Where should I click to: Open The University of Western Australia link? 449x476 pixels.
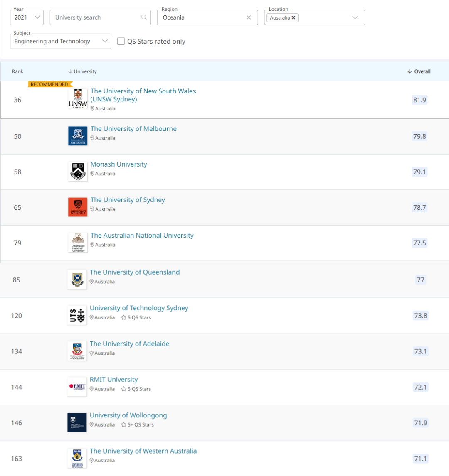[x=143, y=451]
